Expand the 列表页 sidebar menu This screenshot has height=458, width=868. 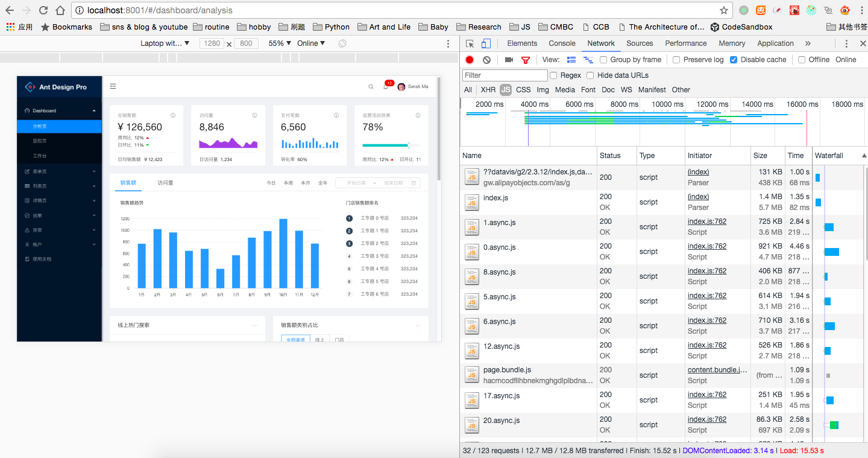(59, 186)
